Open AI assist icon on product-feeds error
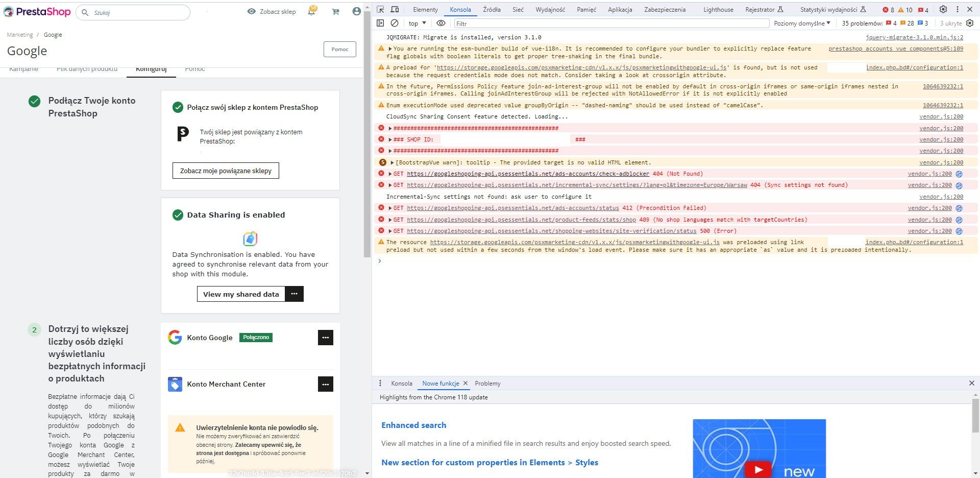This screenshot has width=980, height=478. (959, 220)
